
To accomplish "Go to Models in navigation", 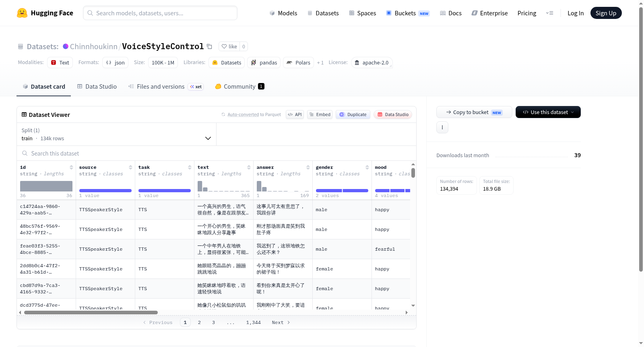I will pyautogui.click(x=283, y=13).
